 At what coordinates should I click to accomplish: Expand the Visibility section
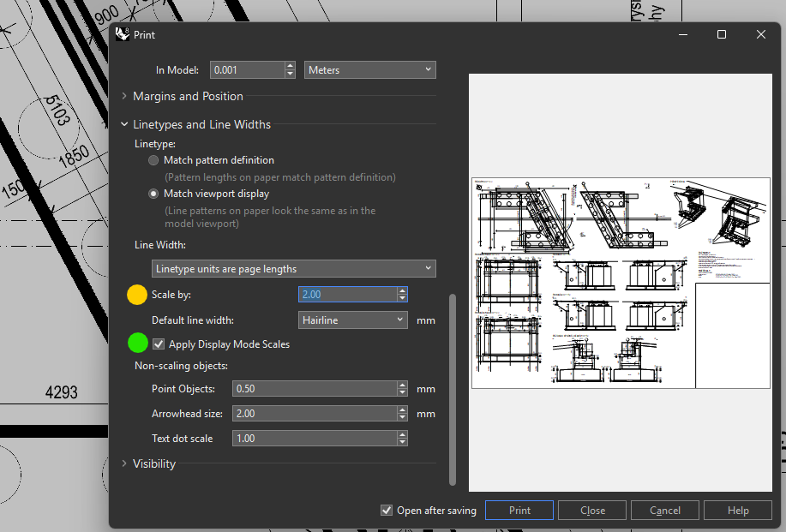point(153,464)
